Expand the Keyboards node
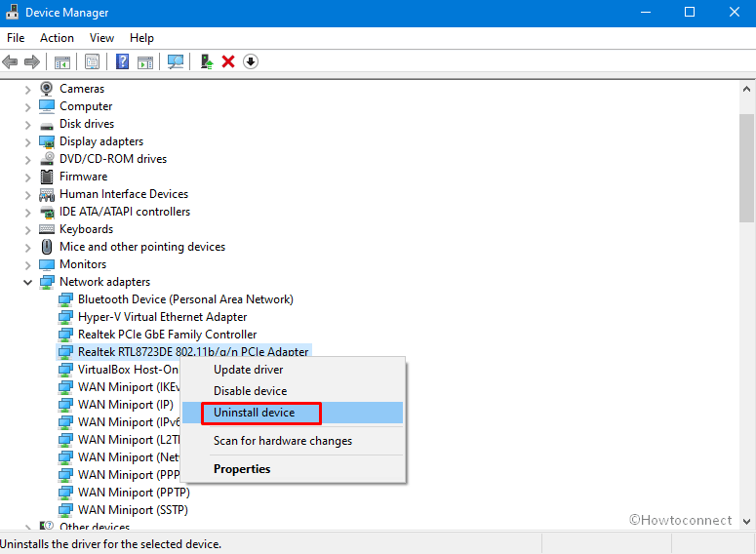The width and height of the screenshot is (756, 554). (28, 230)
